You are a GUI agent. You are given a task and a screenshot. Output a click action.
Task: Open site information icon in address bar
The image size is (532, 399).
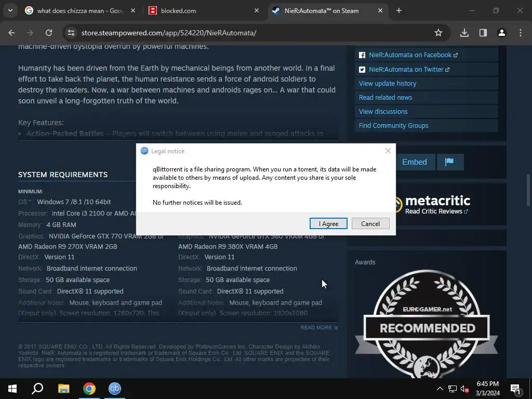(x=71, y=33)
